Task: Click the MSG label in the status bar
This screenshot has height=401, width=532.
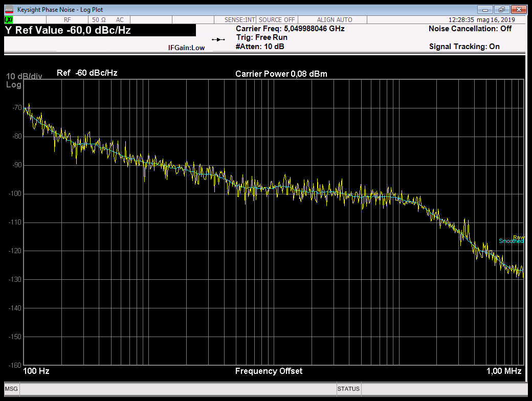Action: (x=11, y=389)
